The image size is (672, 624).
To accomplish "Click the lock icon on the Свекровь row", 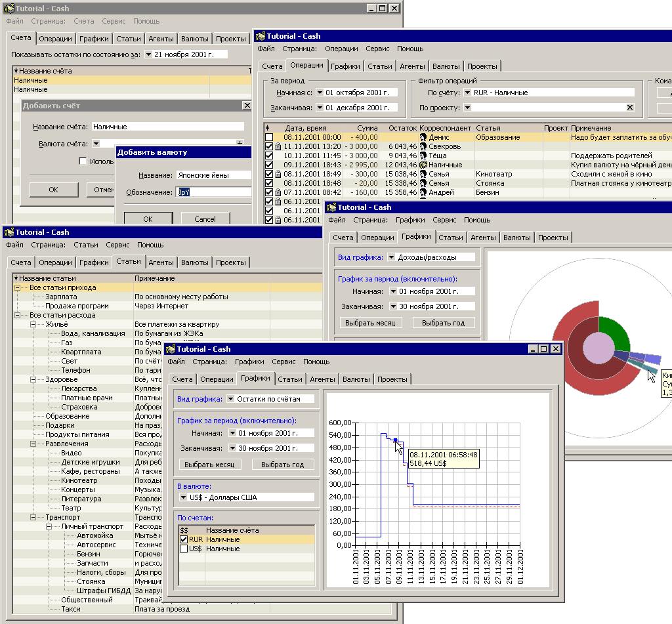I will click(x=278, y=146).
